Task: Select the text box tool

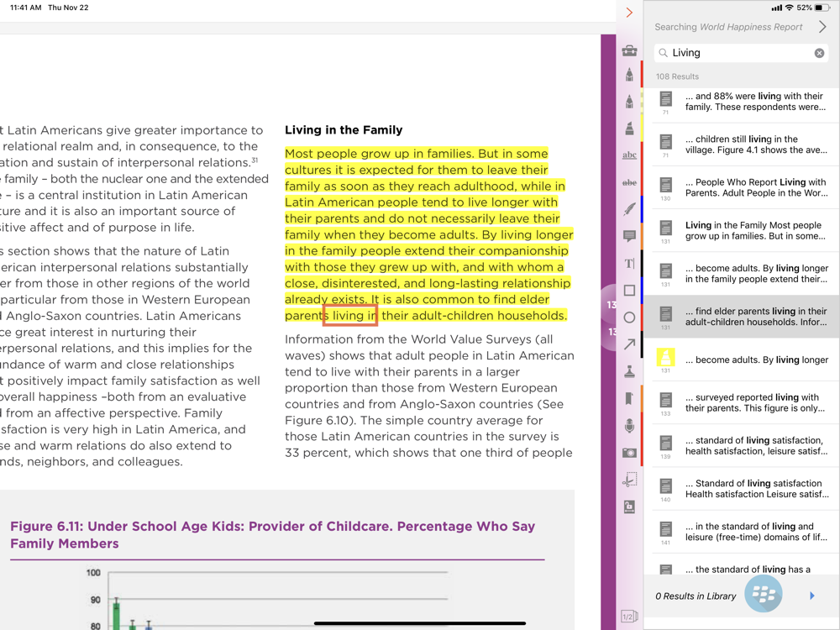Action: tap(629, 263)
